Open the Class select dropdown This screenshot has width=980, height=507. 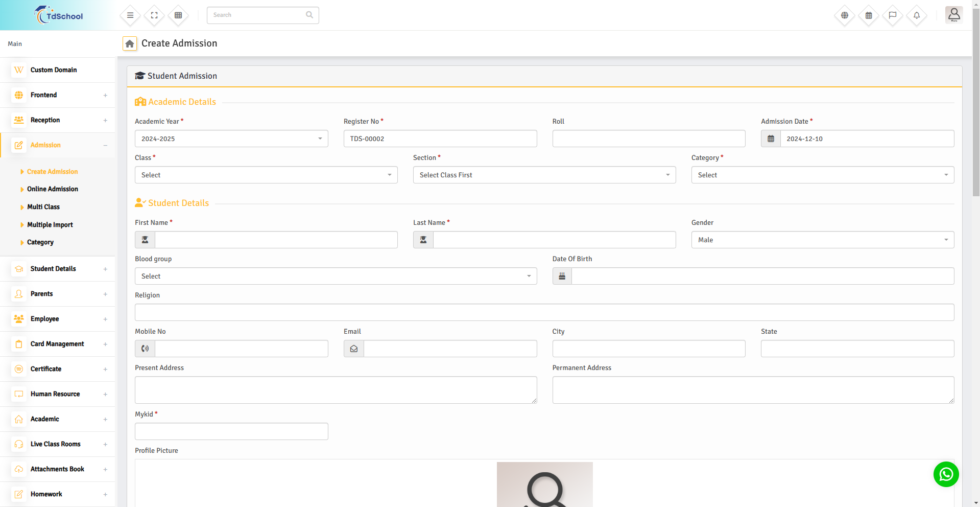266,175
